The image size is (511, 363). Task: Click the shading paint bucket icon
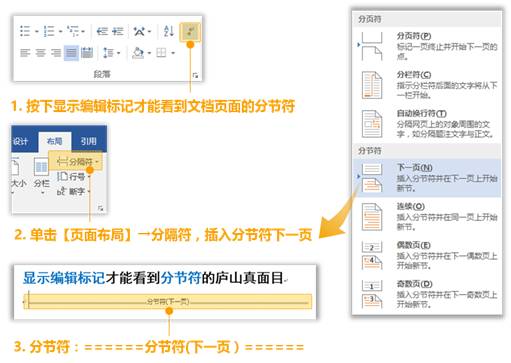[138, 53]
